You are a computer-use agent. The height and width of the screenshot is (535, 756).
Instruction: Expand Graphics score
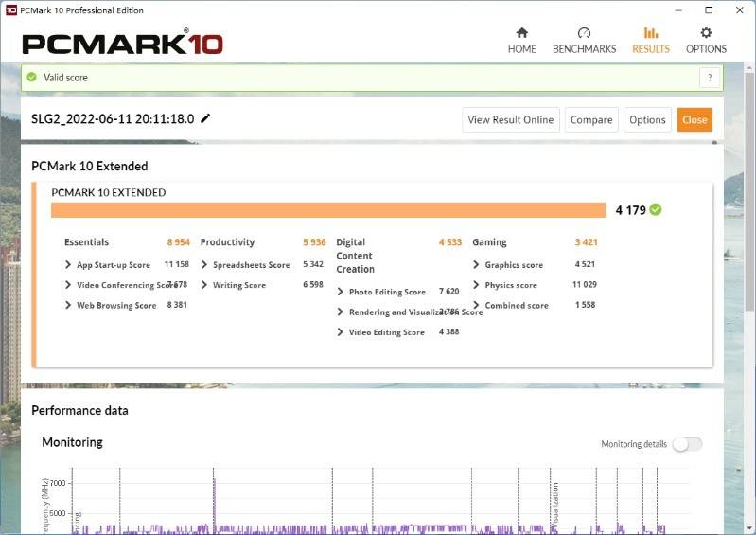tap(476, 264)
